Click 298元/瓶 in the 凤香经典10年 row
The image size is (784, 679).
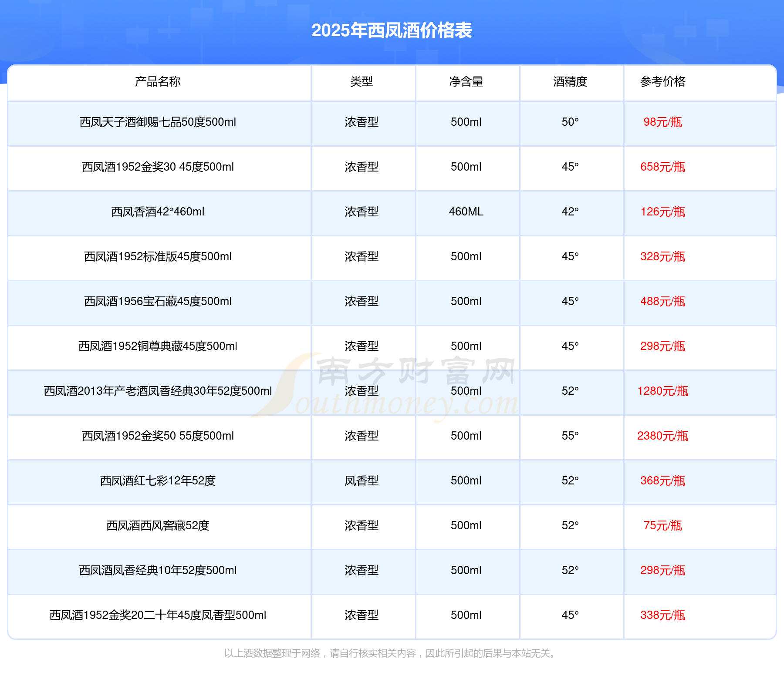[x=662, y=571]
